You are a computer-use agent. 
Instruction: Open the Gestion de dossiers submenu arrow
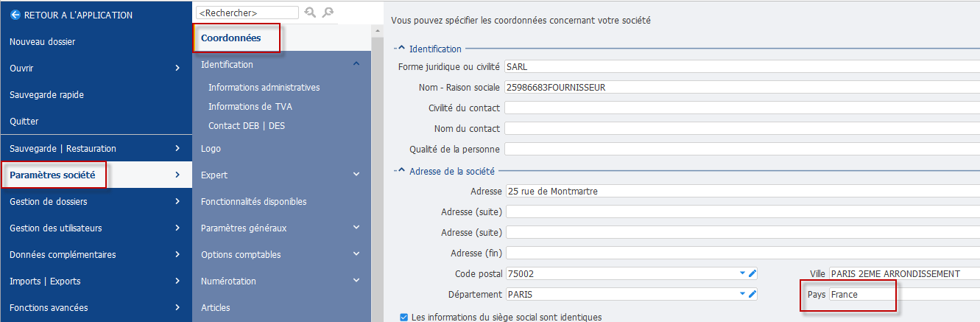[x=177, y=201]
